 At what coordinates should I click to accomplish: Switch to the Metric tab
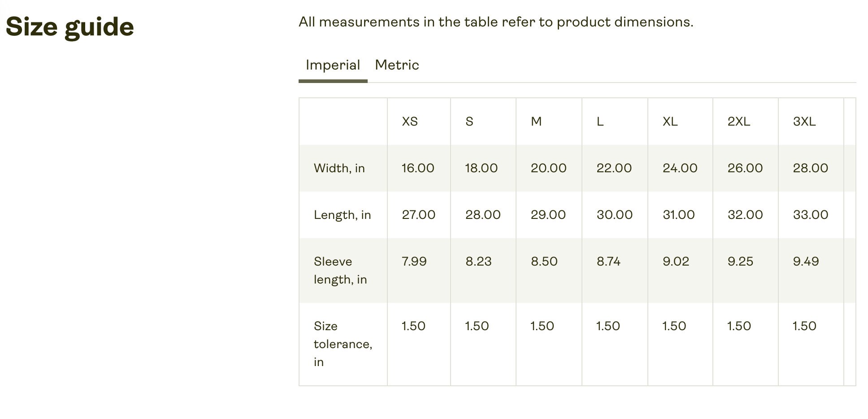pos(397,65)
